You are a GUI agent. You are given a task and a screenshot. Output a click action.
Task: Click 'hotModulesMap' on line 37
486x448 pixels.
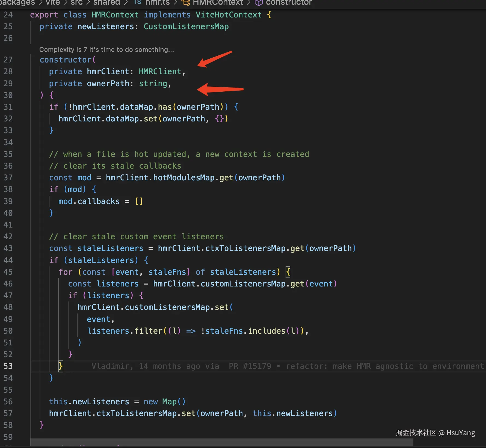[x=184, y=178]
